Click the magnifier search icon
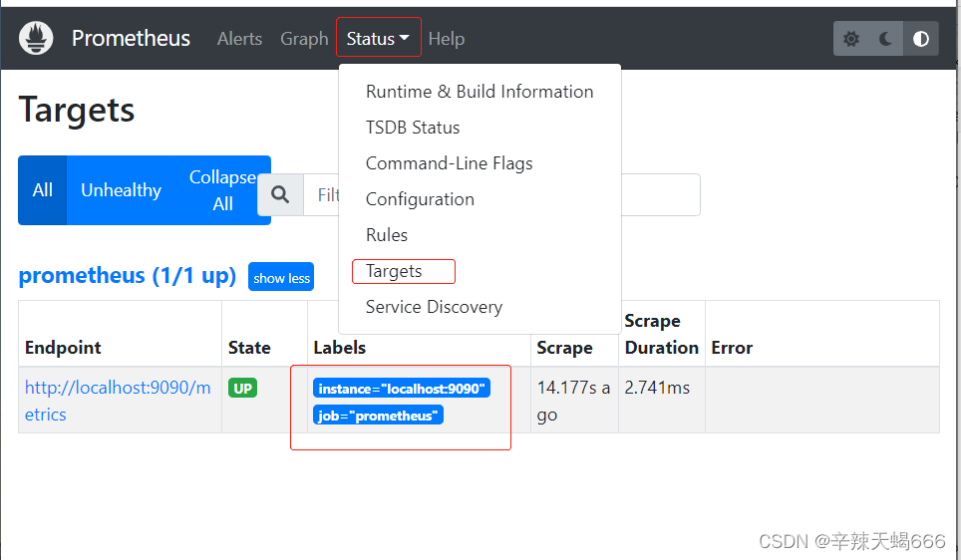Image resolution: width=961 pixels, height=560 pixels. click(x=280, y=195)
